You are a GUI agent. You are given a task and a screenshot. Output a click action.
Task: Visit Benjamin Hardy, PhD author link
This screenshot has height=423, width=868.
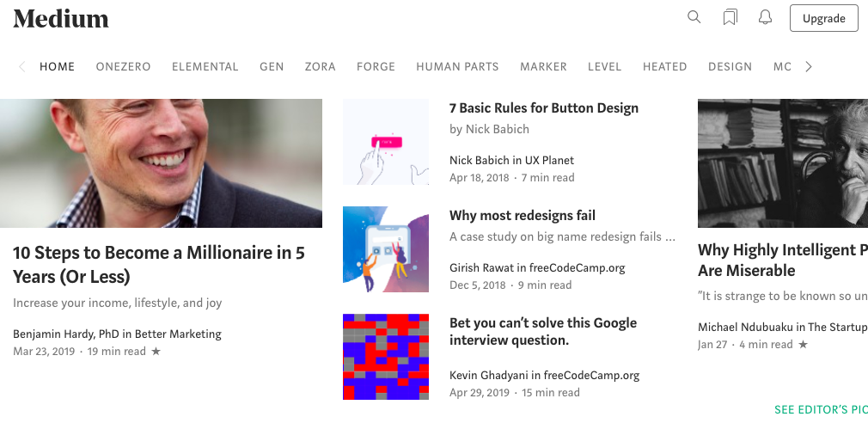[66, 334]
